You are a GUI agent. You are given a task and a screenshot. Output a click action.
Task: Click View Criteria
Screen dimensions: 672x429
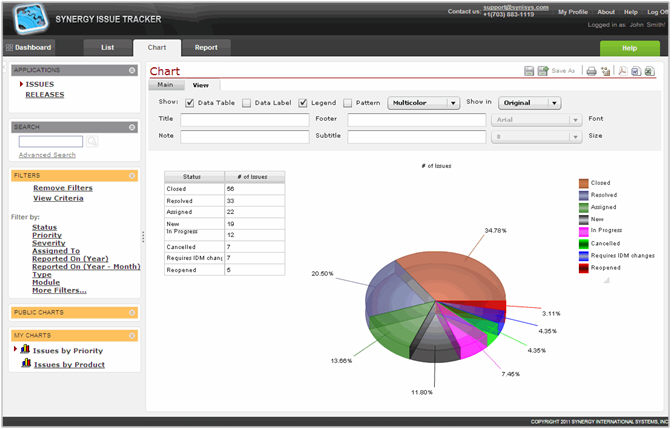click(58, 198)
